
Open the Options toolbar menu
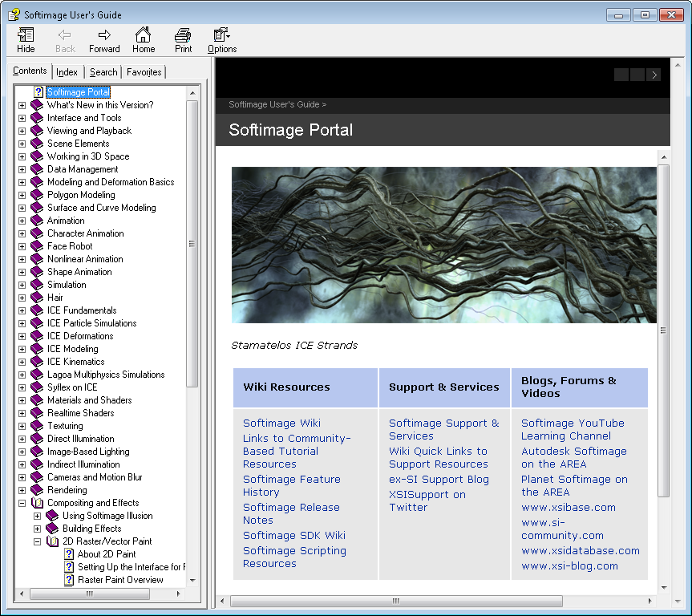pos(221,35)
